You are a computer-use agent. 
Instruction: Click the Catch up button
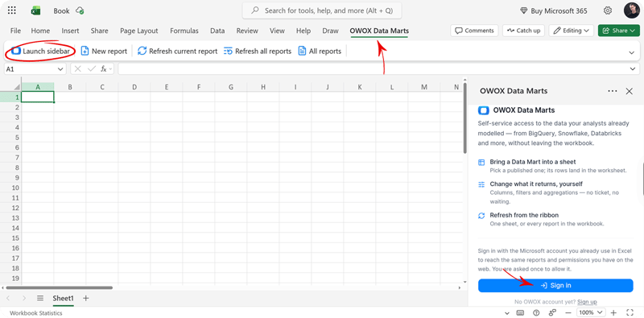point(523,31)
